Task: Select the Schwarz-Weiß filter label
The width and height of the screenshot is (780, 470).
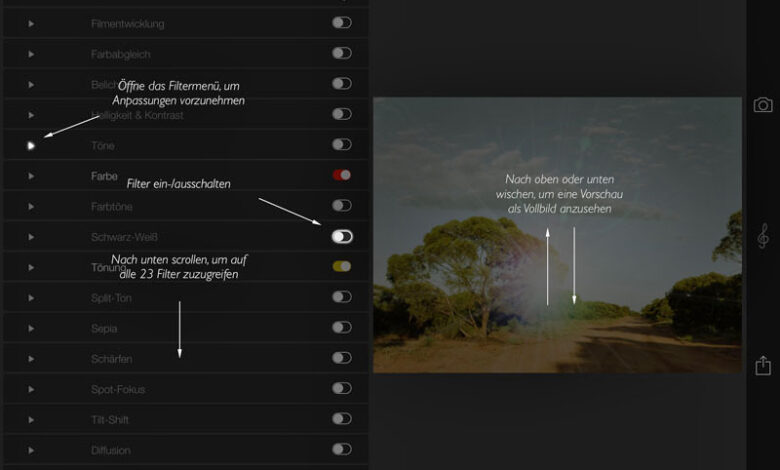Action: coord(124,237)
